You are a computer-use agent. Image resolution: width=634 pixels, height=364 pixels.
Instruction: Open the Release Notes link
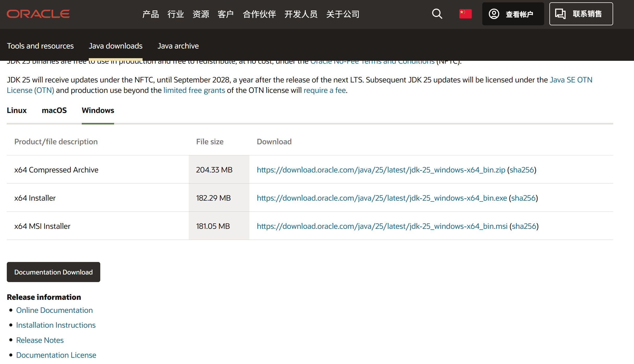(x=40, y=340)
